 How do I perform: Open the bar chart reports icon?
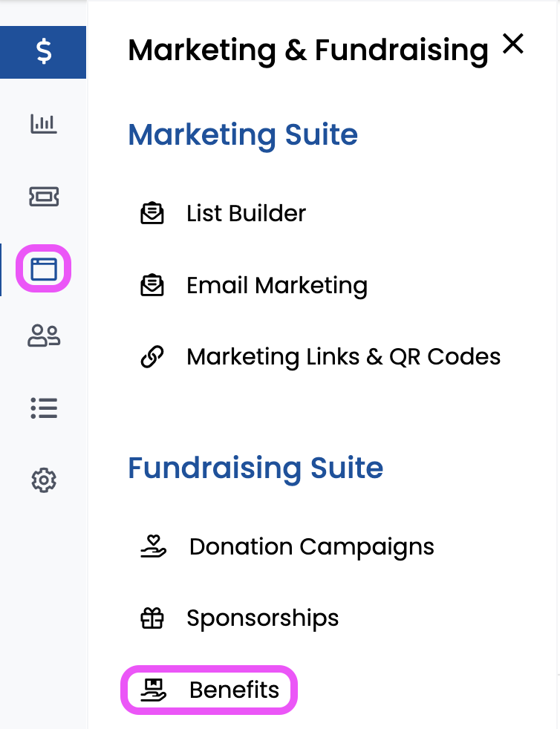click(44, 124)
